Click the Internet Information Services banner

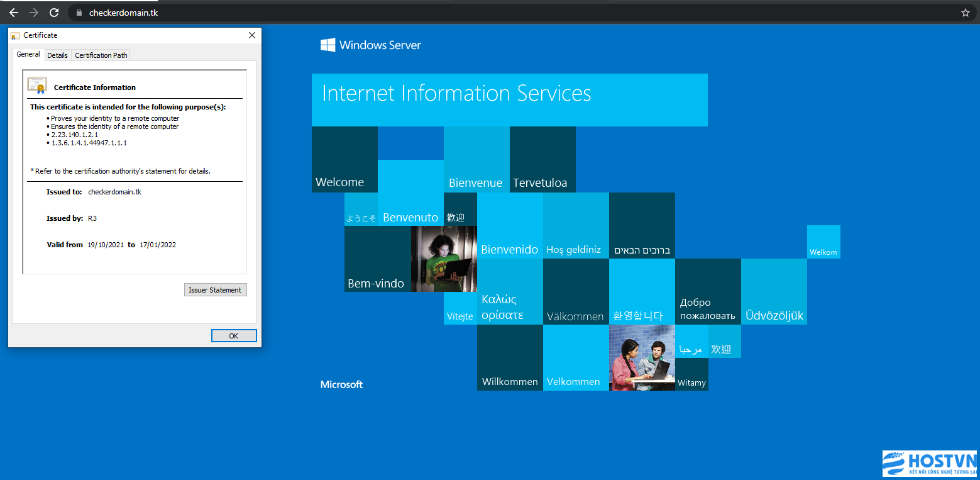(510, 100)
